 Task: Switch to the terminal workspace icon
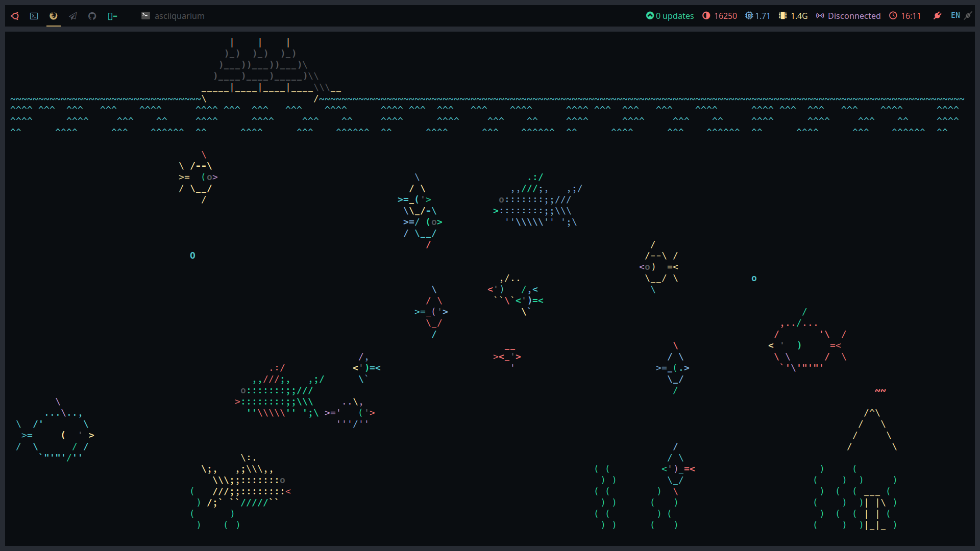tap(34, 16)
